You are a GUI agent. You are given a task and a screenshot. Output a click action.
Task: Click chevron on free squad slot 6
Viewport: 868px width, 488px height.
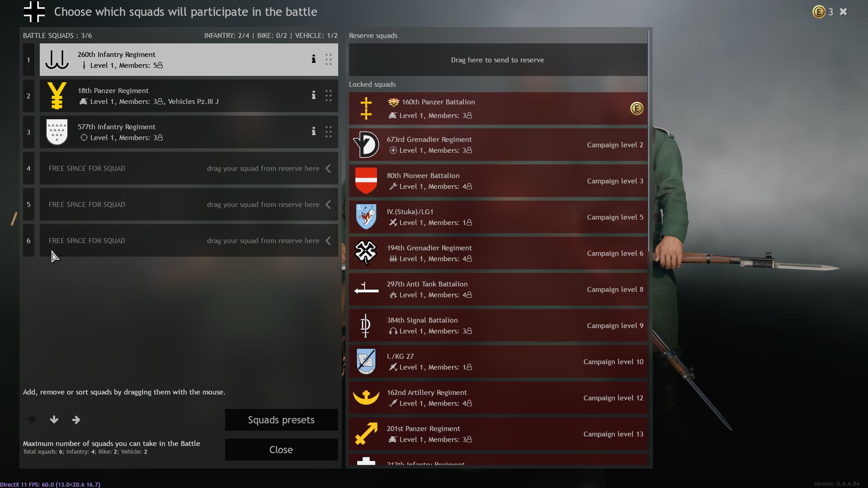point(328,240)
